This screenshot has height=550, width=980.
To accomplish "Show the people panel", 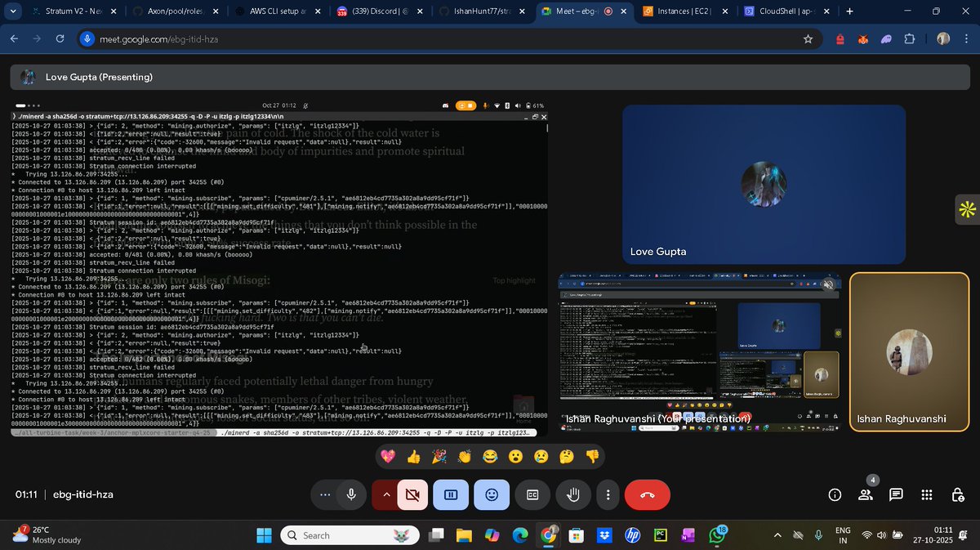I will (866, 494).
